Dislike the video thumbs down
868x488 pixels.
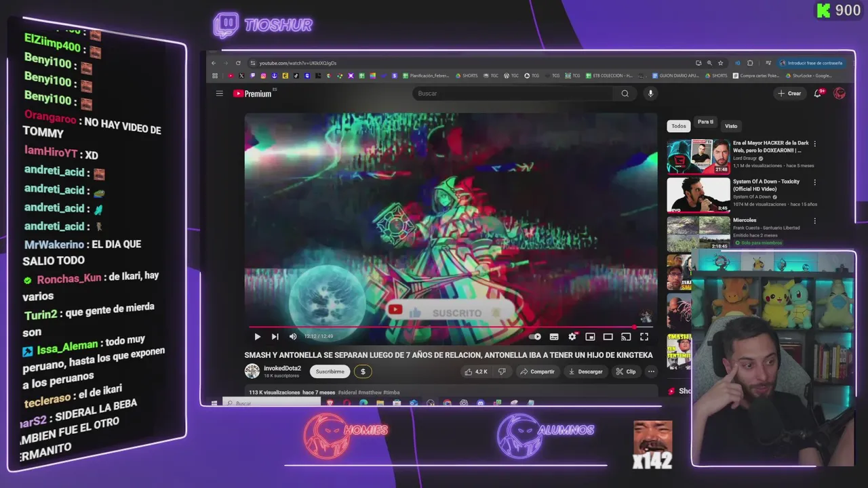(502, 371)
